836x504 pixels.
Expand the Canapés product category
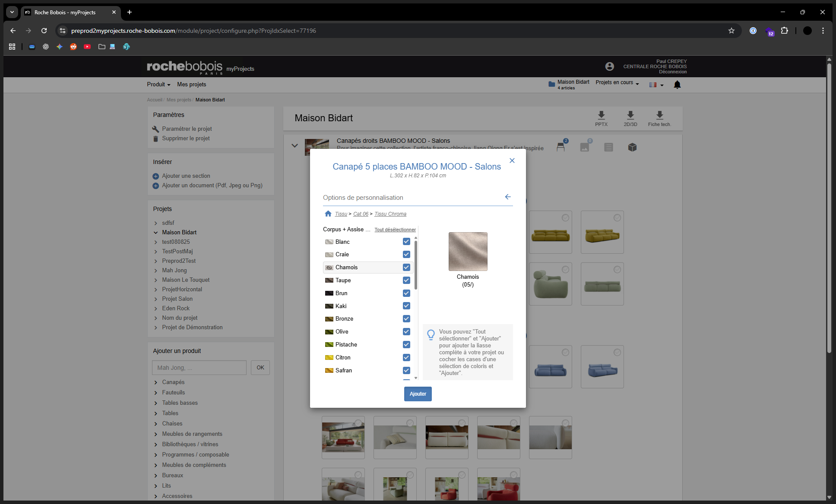(x=173, y=382)
